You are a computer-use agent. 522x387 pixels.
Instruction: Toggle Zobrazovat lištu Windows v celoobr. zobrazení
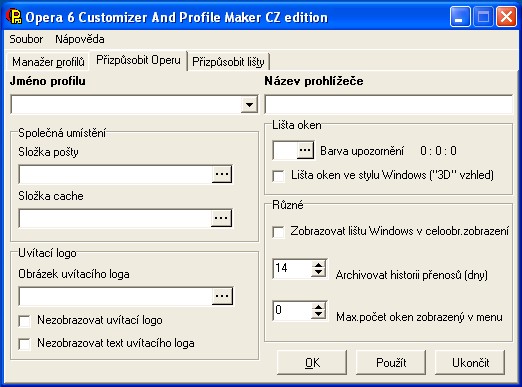[x=278, y=232]
